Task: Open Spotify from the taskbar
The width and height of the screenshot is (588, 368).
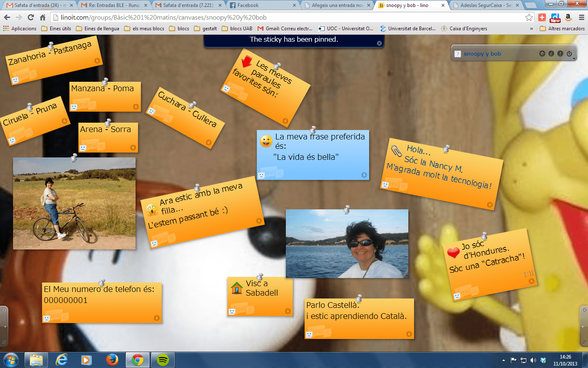Action: (x=163, y=360)
